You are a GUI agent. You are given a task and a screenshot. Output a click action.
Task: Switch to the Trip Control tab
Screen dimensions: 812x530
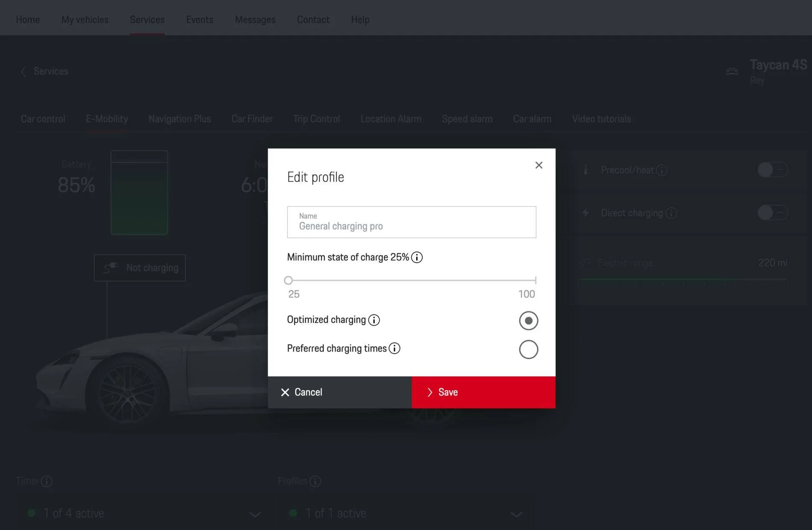pos(316,119)
